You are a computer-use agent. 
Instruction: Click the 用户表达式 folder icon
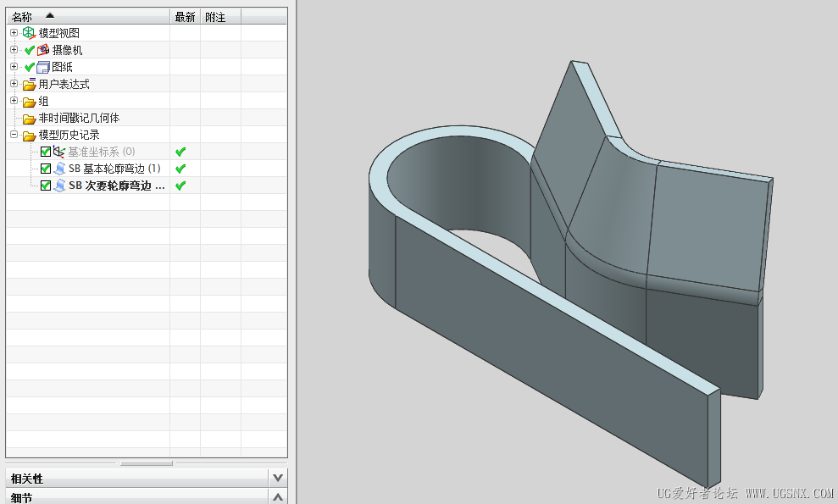pyautogui.click(x=29, y=84)
